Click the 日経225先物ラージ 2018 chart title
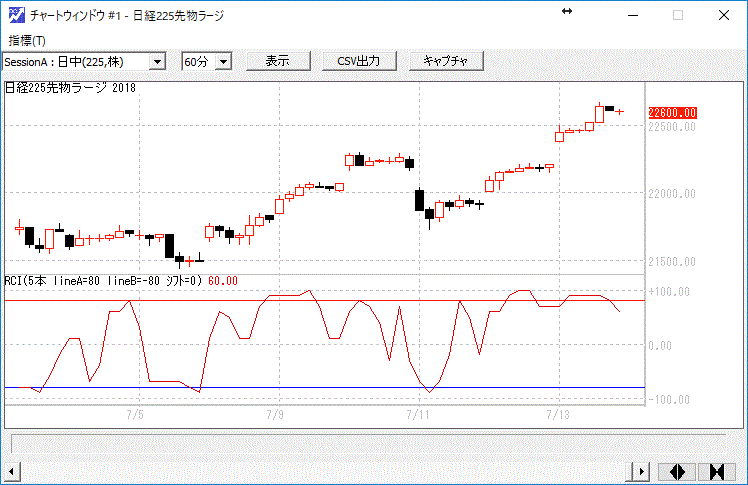748x485 pixels. 70,88
